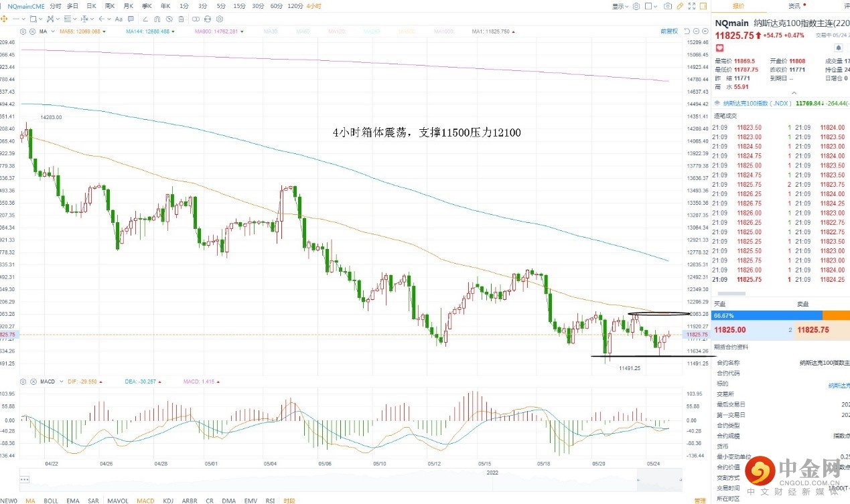Delete drawings with the trash icon

[x=181, y=19]
